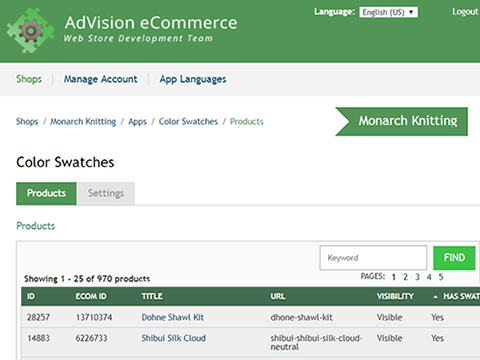Image resolution: width=480 pixels, height=360 pixels.
Task: Sort table by Title column header
Action: coord(152,296)
